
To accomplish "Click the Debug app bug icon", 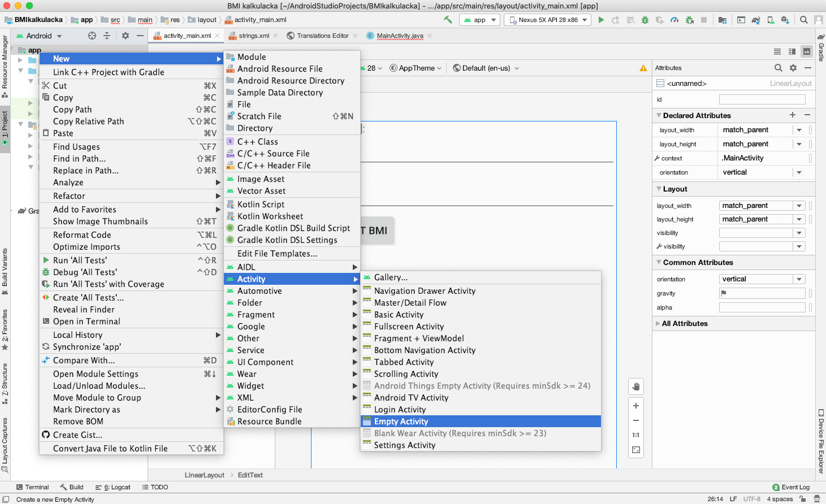I will coord(645,20).
